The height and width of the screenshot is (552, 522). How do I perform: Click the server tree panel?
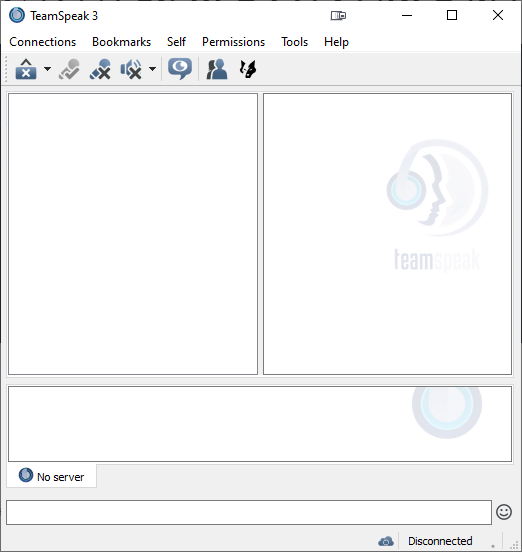(x=133, y=234)
